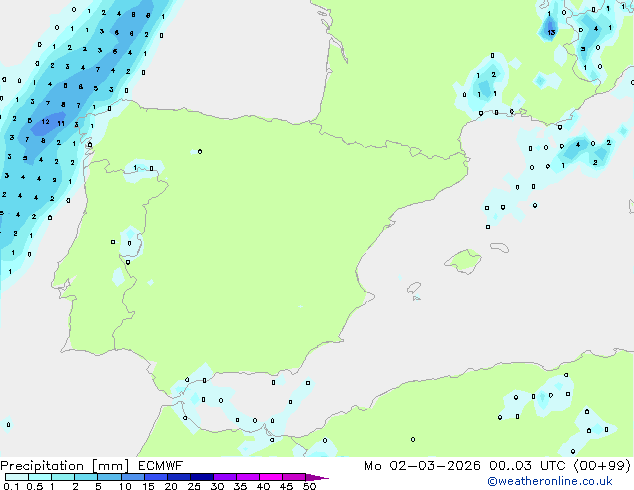Select the 2–5 mm legend swatch
The width and height of the screenshot is (634, 490).
point(86,477)
